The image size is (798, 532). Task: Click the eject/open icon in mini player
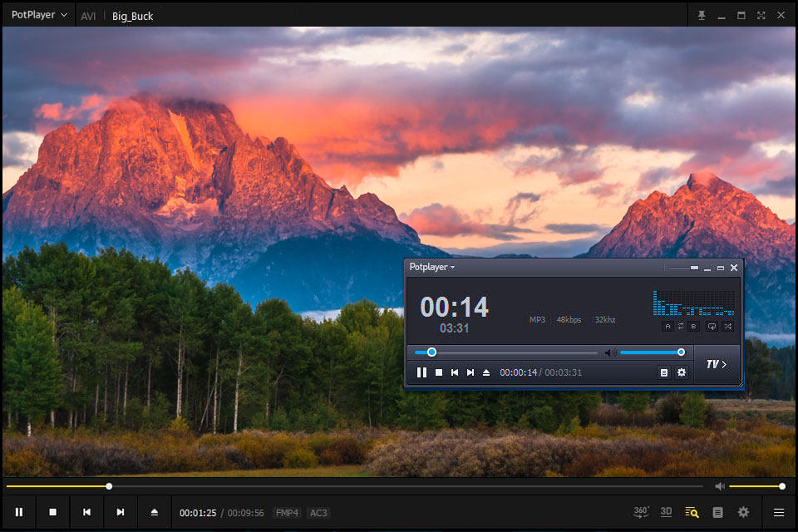point(486,372)
